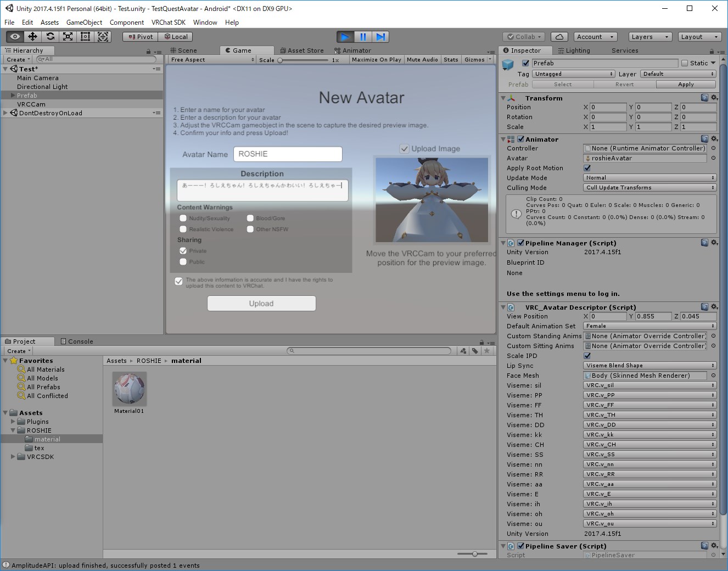Open the Culling Mode dropdown
This screenshot has width=728, height=571.
[x=650, y=188]
